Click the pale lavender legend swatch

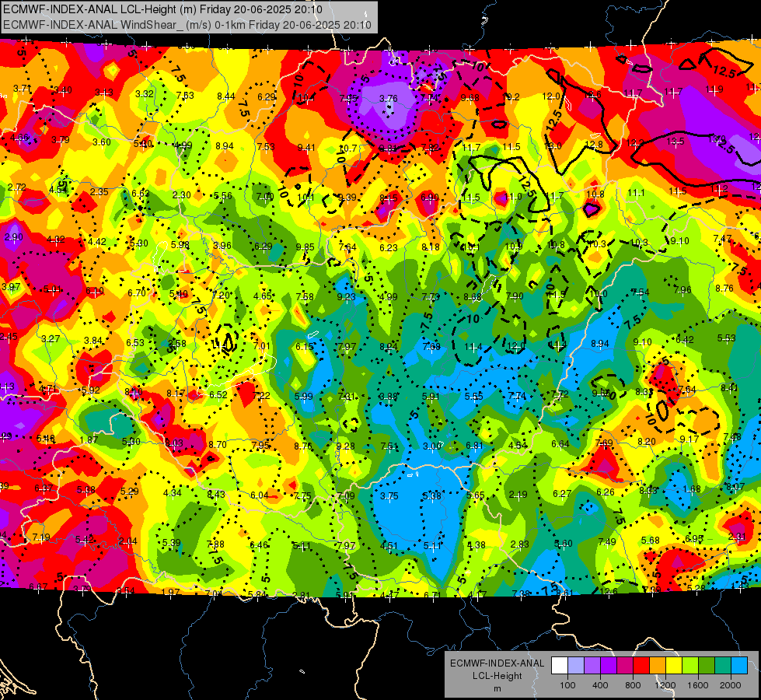coord(576,666)
